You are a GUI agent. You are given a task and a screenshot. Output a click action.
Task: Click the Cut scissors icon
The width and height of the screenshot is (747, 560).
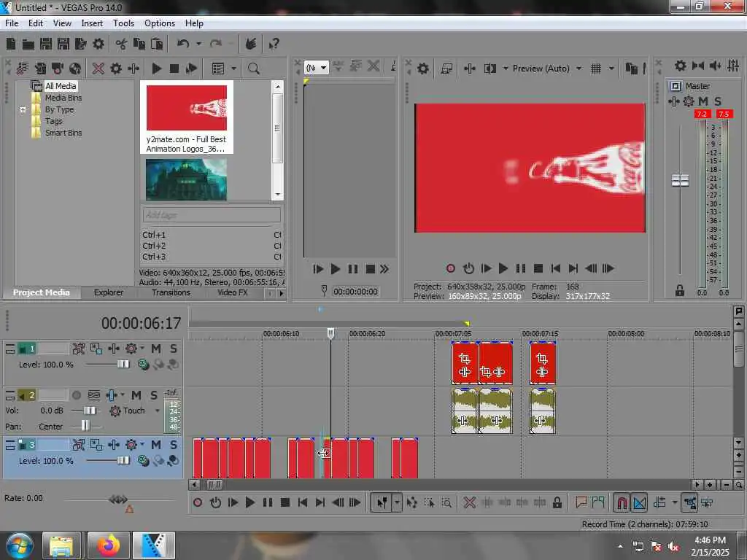tap(121, 44)
